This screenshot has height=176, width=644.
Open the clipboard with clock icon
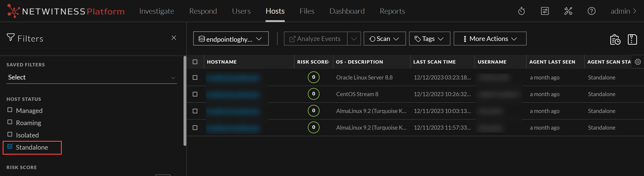[x=615, y=39]
